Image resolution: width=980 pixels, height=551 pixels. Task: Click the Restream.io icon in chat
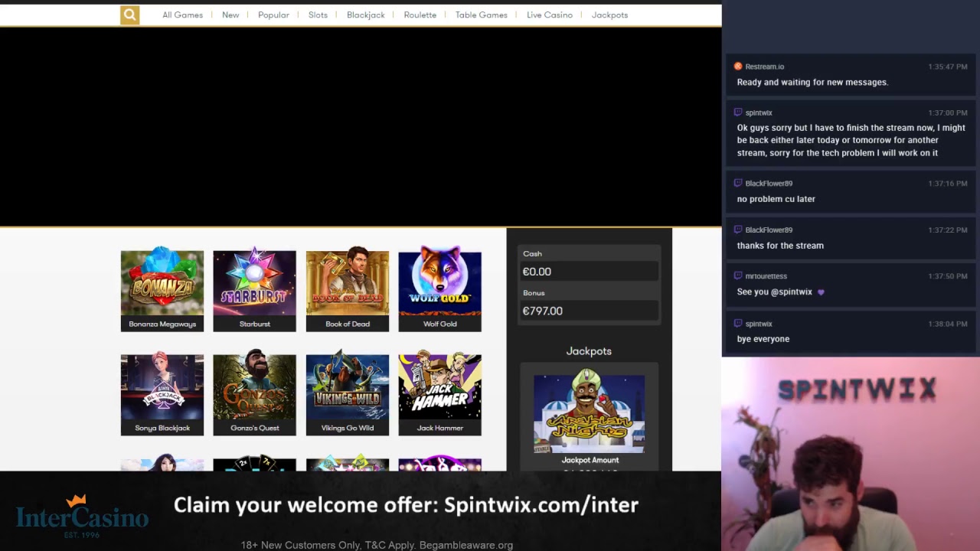tap(738, 67)
